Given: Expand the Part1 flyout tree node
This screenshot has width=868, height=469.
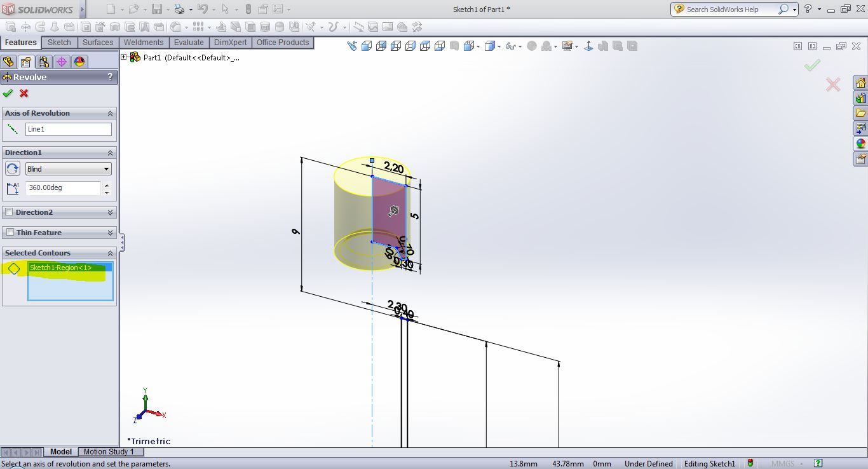Looking at the screenshot, I should tap(124, 57).
